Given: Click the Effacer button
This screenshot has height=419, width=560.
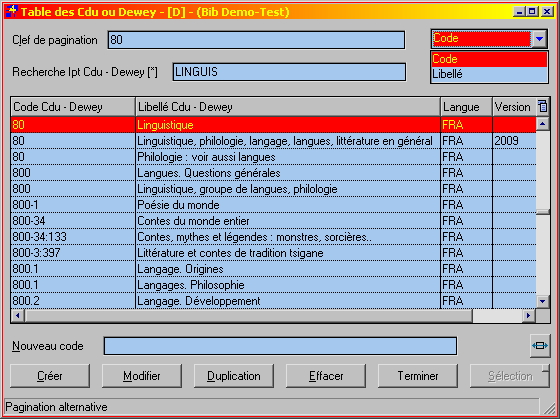Looking at the screenshot, I should point(326,376).
